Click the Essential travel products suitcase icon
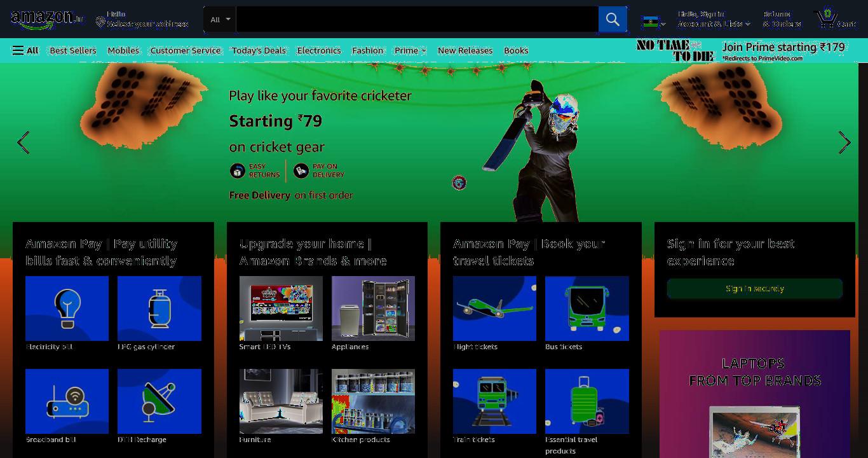 (x=587, y=401)
